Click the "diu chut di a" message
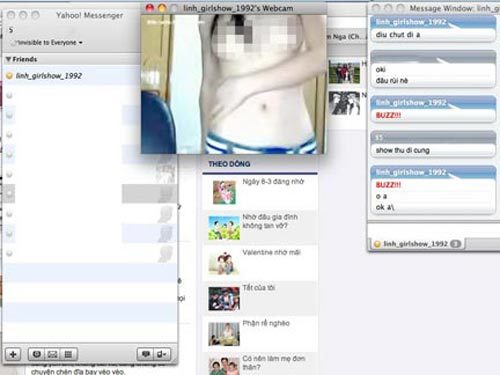The width and height of the screenshot is (500, 375). [x=398, y=35]
